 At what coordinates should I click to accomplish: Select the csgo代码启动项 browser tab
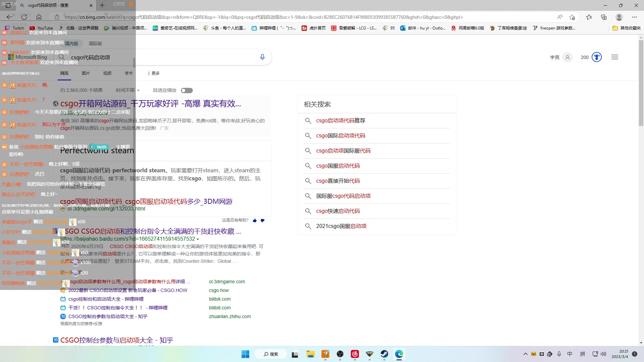pyautogui.click(x=56, y=5)
